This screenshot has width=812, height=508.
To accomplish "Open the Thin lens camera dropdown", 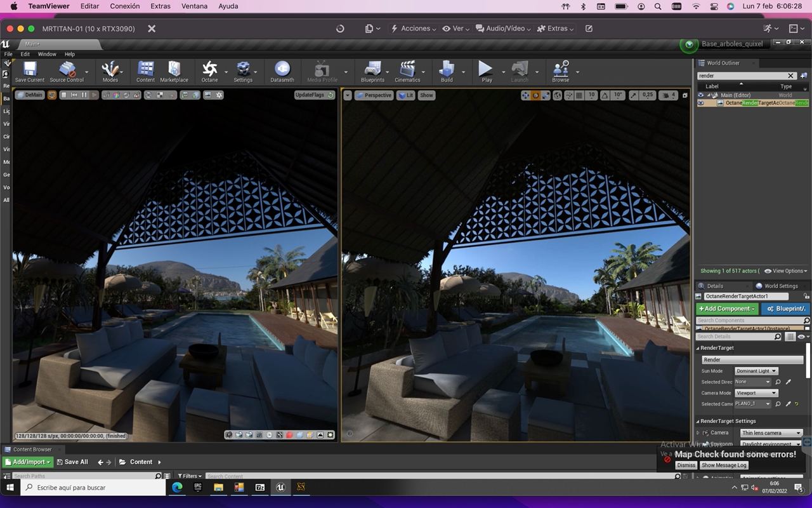I will [771, 433].
